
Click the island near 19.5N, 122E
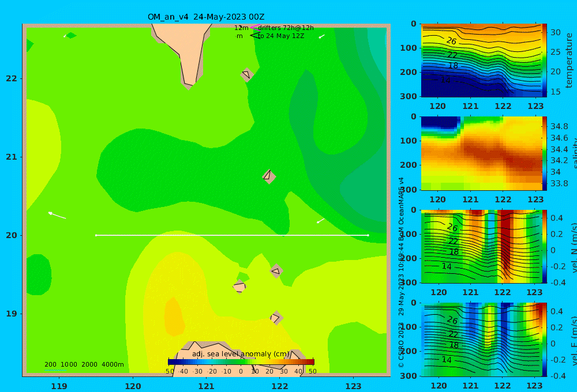click(276, 271)
